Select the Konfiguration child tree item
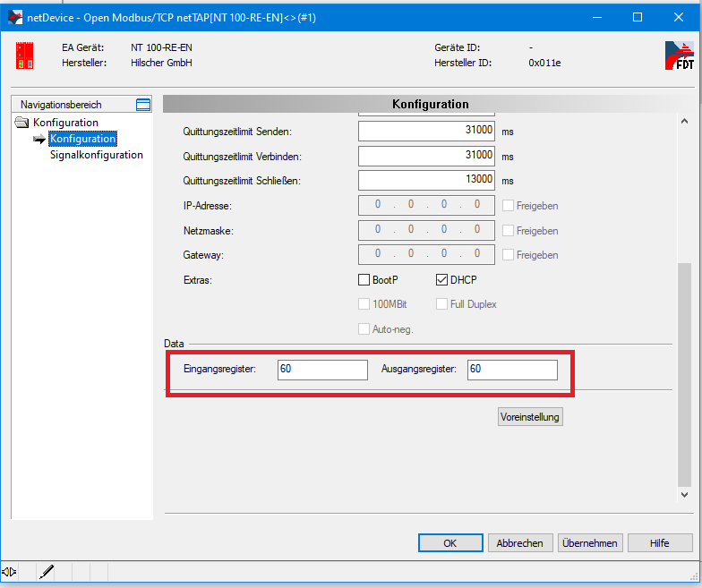This screenshot has width=702, height=588. [x=82, y=139]
